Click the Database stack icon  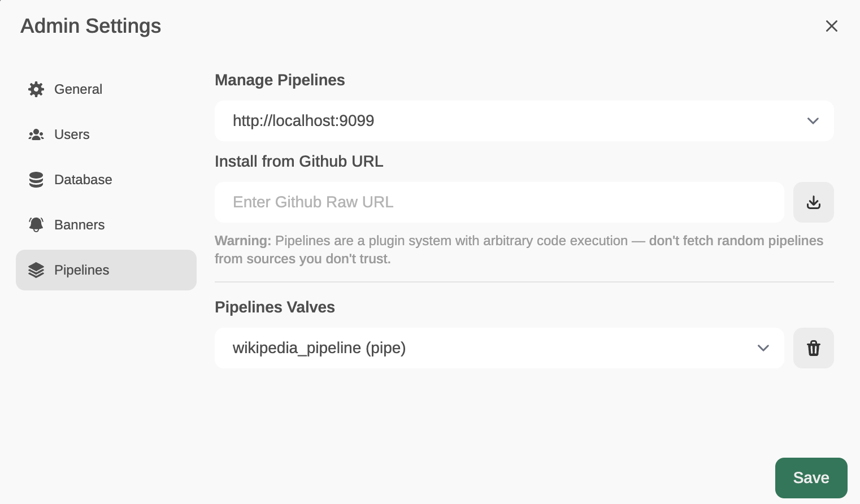click(x=36, y=180)
